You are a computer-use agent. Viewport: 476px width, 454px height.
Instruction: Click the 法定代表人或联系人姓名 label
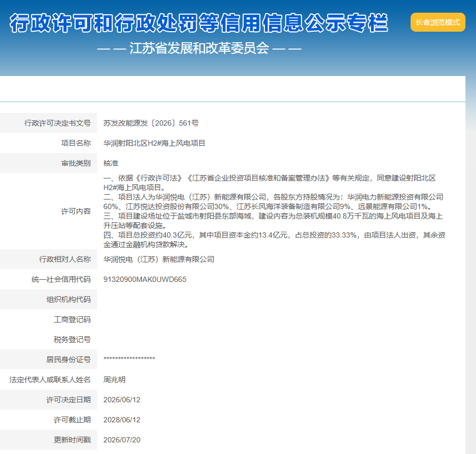click(x=50, y=379)
